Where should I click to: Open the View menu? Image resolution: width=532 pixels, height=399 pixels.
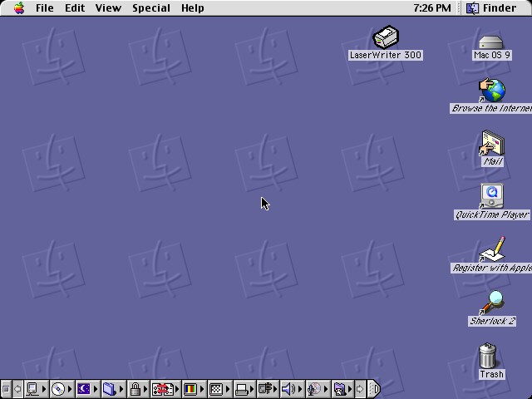(x=108, y=7)
